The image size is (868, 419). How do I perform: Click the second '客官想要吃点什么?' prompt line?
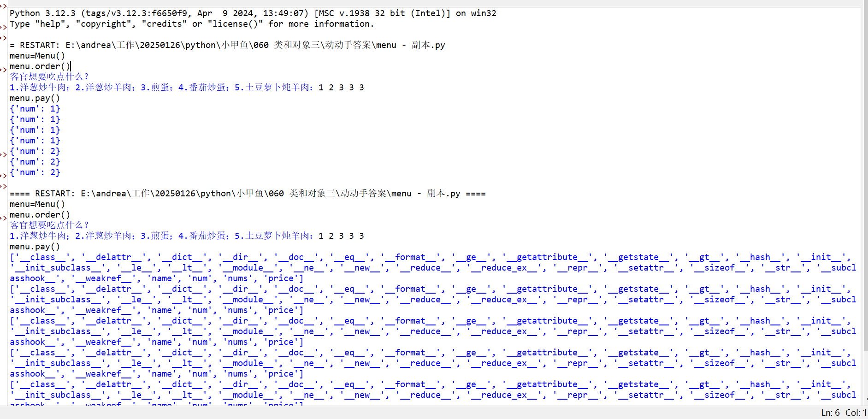coord(49,225)
